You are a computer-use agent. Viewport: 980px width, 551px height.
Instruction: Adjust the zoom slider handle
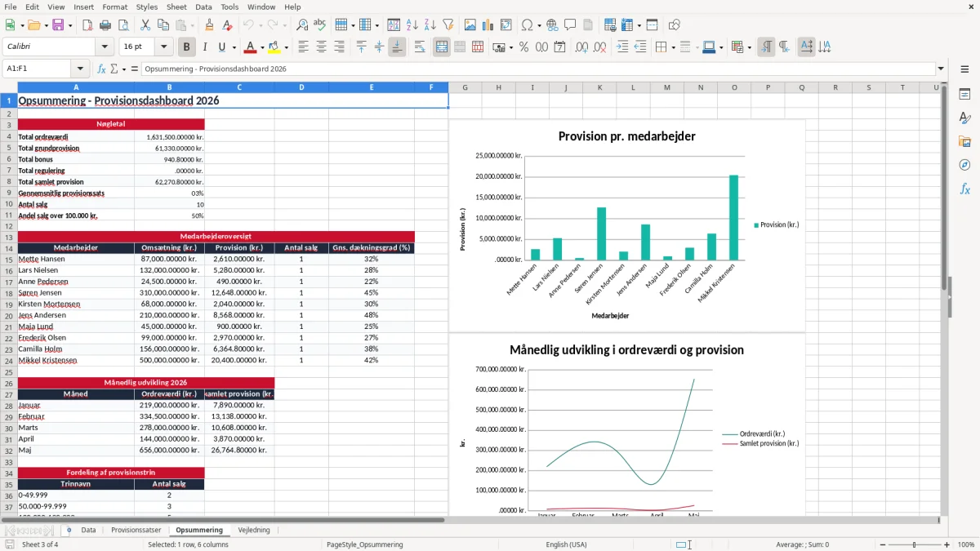[x=914, y=544]
